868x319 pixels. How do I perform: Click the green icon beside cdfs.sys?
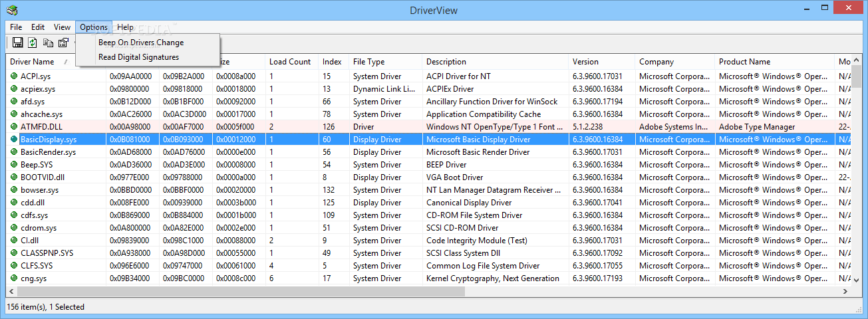click(14, 215)
